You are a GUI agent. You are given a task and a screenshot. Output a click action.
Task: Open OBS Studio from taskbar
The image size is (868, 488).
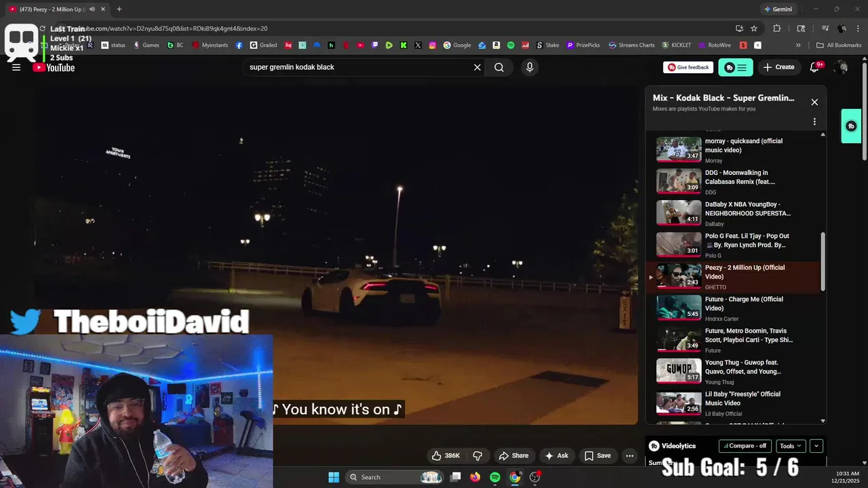[535, 477]
